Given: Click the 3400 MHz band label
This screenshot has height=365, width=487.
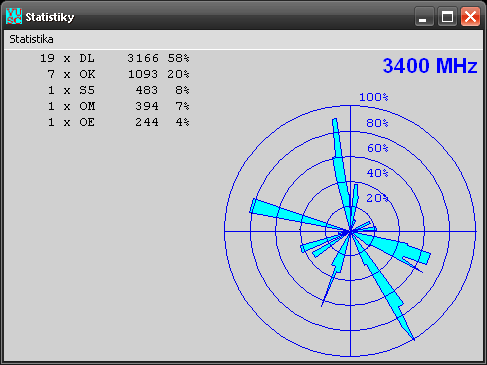Looking at the screenshot, I should pos(430,66).
